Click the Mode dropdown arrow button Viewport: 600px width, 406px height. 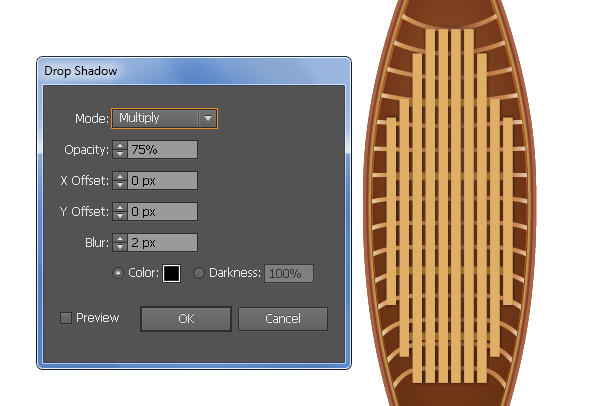pyautogui.click(x=208, y=118)
